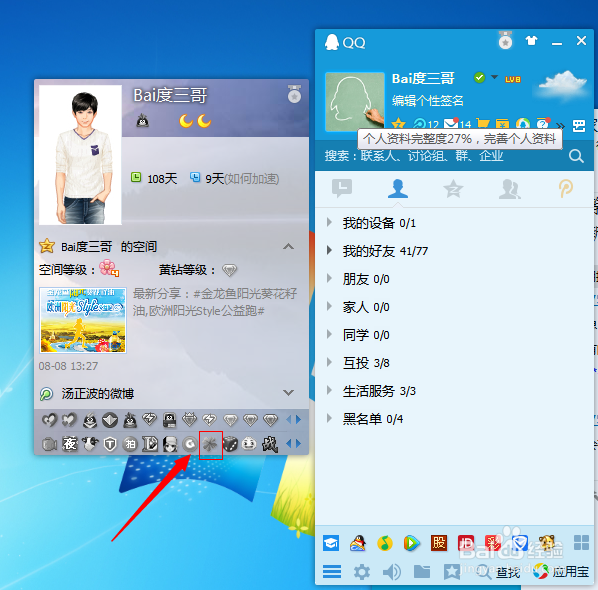The height and width of the screenshot is (590, 598).
Task: Click the 夜 icon in profile card
Action: coord(70,444)
